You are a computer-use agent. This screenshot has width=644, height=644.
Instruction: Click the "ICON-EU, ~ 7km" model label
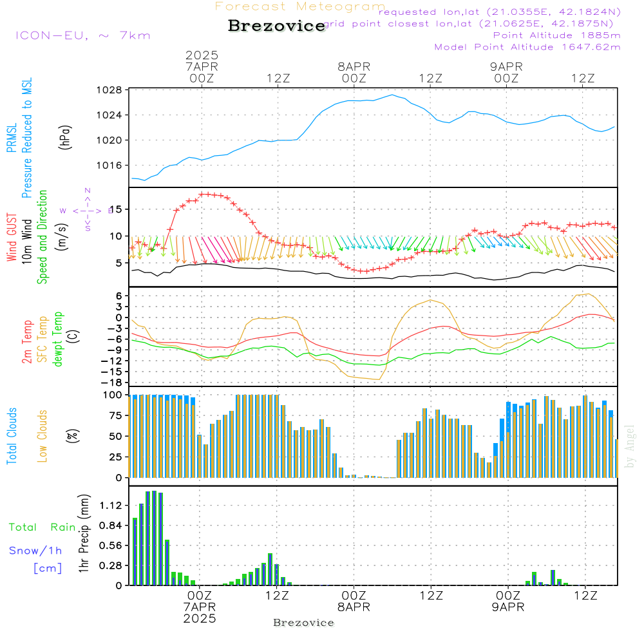click(x=83, y=35)
